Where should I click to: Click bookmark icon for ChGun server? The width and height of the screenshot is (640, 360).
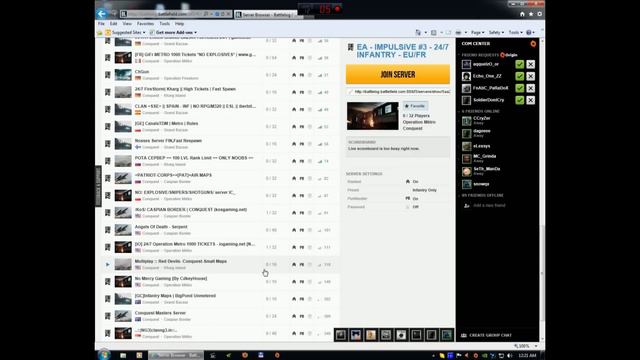click(108, 75)
